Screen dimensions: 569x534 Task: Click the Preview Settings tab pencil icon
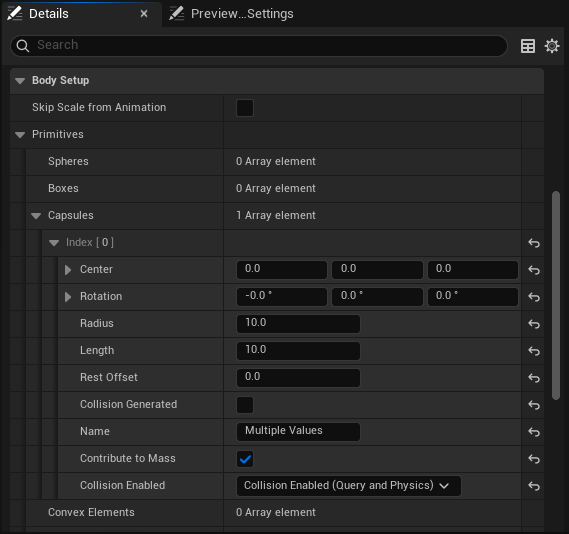(176, 14)
